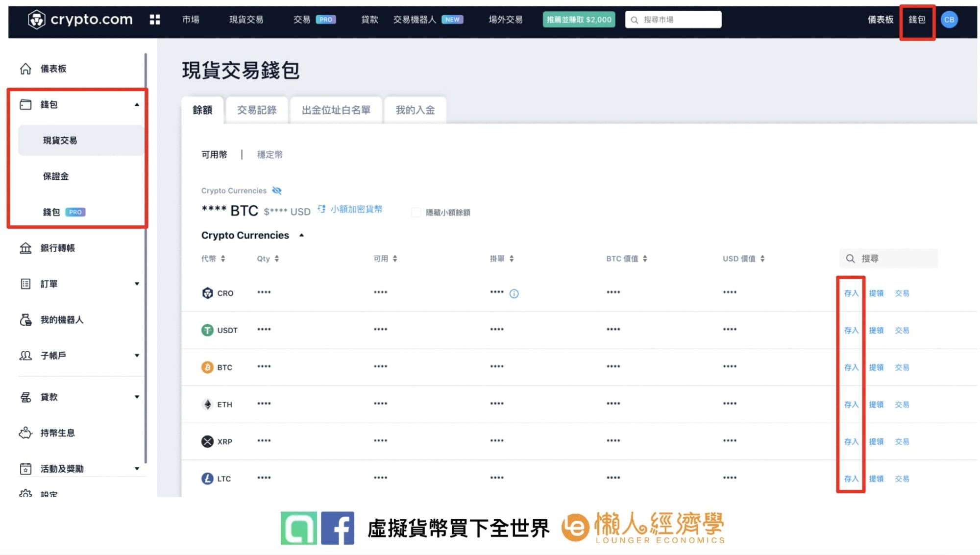The height and width of the screenshot is (555, 980).
Task: Open 儀表板 in top right navigation
Action: (880, 20)
